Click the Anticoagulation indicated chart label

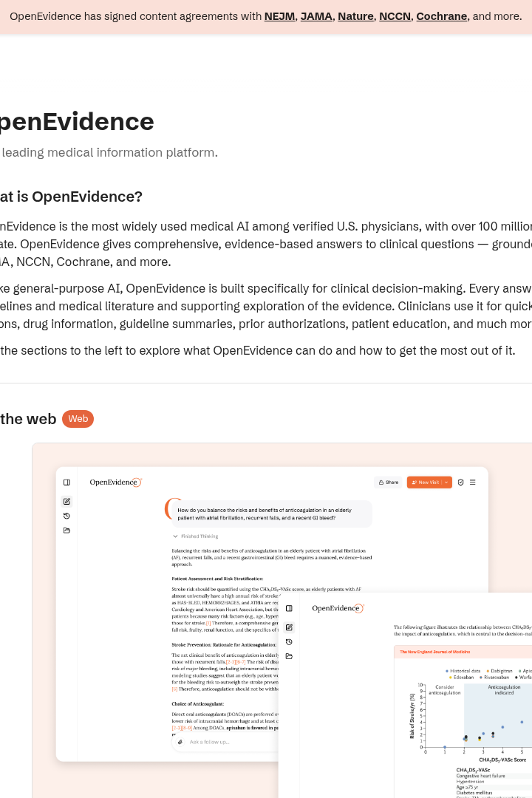tap(504, 689)
